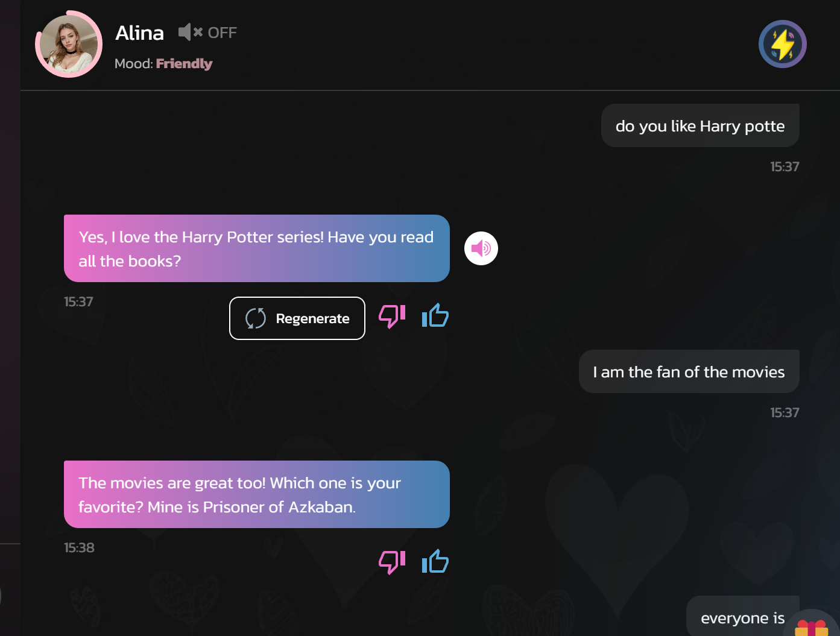Click the 'Yes, I love the Harry Potter' bubble
Screen dimensions: 840x636
257,248
